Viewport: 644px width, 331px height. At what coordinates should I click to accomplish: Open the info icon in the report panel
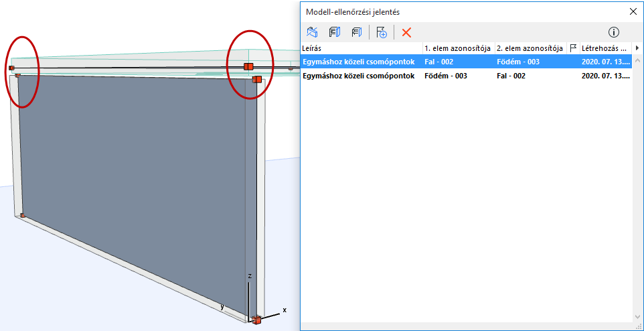tap(614, 32)
